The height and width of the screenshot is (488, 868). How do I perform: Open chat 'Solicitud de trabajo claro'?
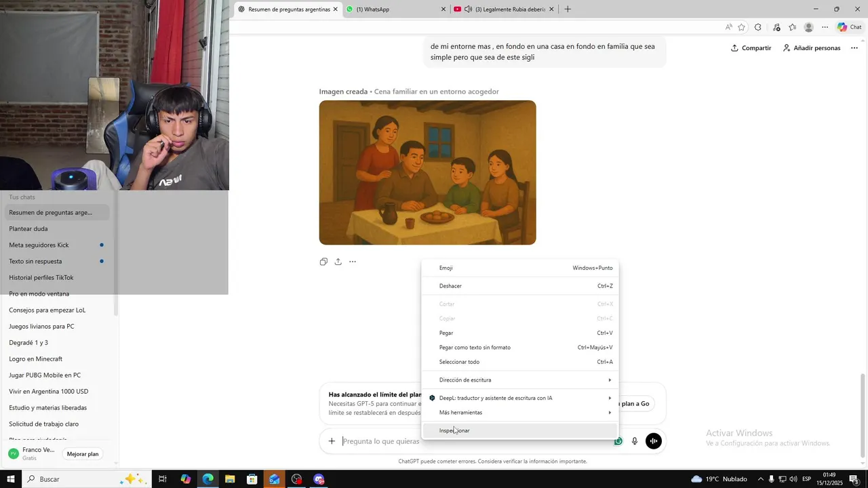pyautogui.click(x=57, y=424)
